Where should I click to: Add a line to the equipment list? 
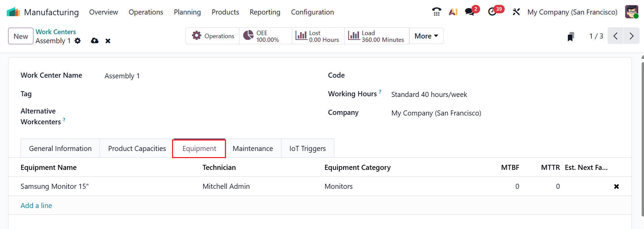pyautogui.click(x=36, y=205)
